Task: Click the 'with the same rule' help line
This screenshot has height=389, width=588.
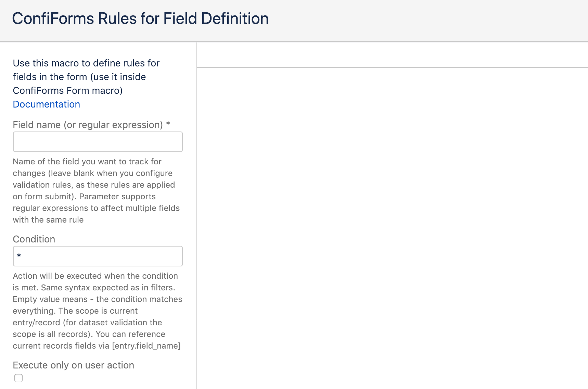Action: (48, 220)
